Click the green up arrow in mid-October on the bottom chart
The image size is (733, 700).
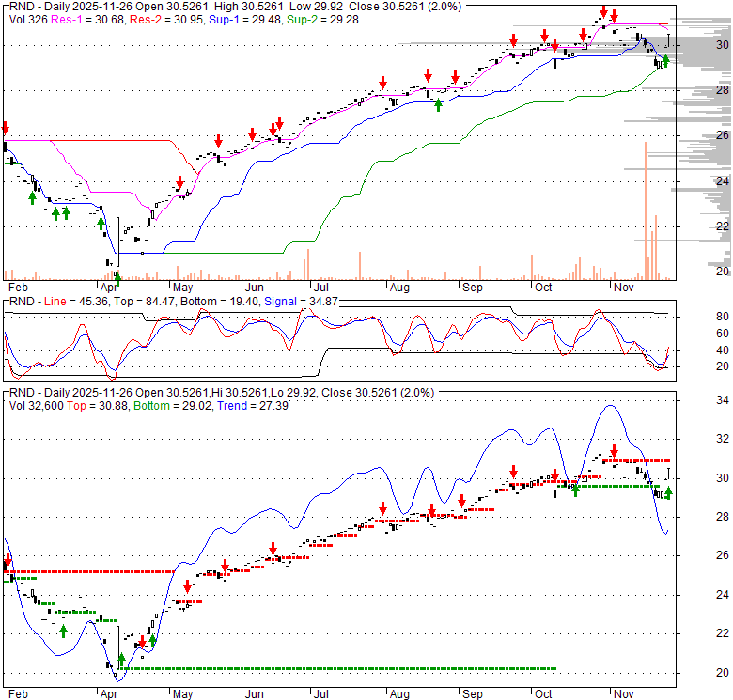tap(575, 489)
